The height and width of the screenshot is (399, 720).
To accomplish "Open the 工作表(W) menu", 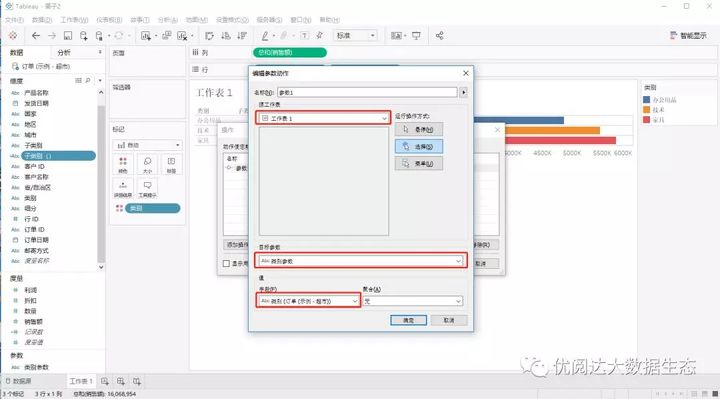I will point(74,20).
